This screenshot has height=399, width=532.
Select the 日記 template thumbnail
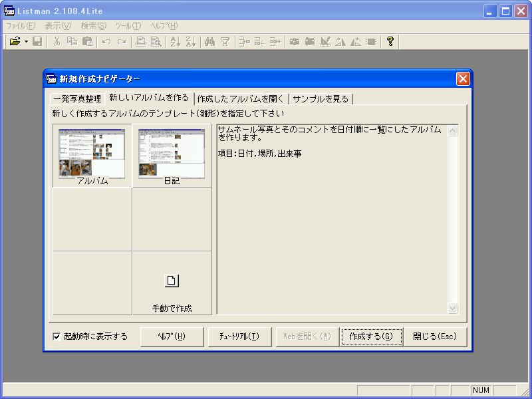click(x=172, y=156)
